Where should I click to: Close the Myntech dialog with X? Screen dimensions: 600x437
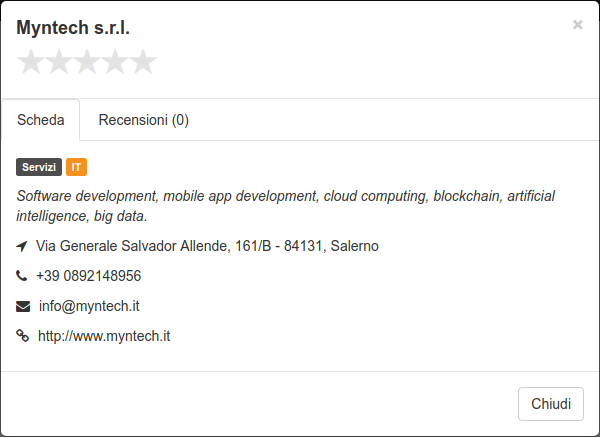point(577,25)
